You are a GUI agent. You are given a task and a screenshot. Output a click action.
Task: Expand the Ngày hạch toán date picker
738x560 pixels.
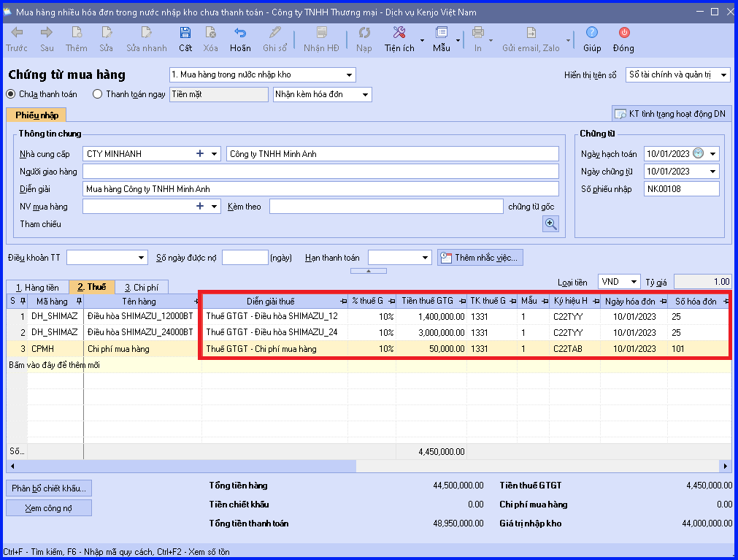pos(713,154)
